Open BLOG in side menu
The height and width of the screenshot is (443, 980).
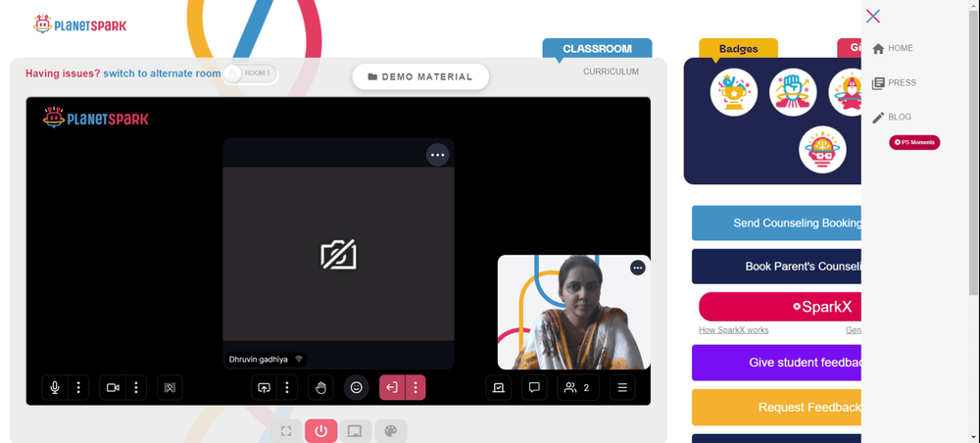point(892,117)
